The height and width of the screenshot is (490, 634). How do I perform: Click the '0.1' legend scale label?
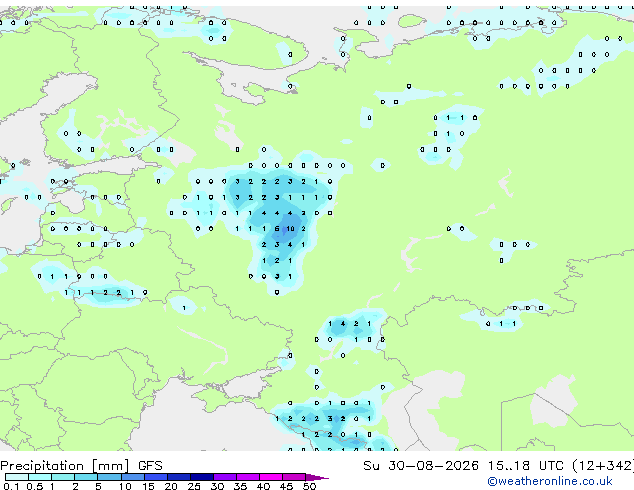pyautogui.click(x=11, y=486)
